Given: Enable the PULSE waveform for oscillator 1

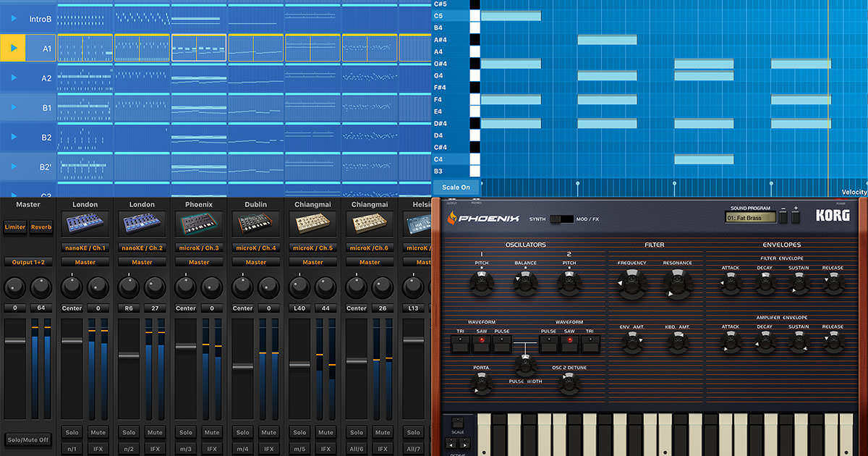Looking at the screenshot, I should pos(501,345).
